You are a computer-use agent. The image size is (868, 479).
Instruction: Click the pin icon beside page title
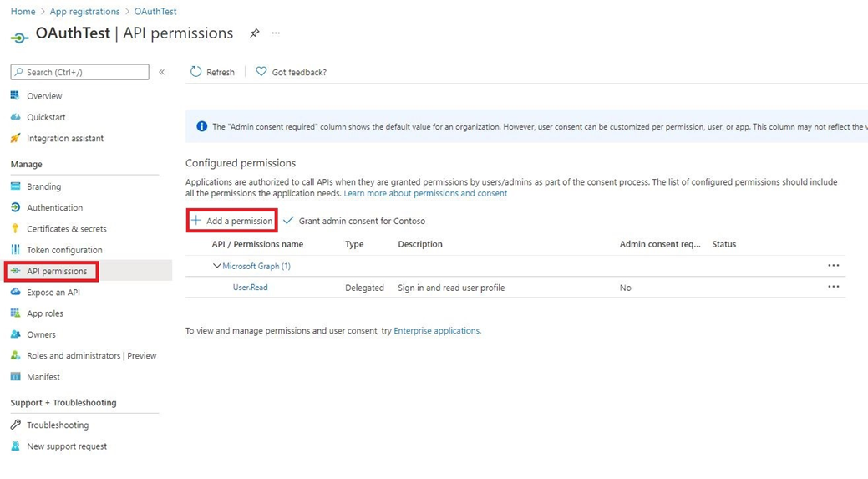(254, 33)
